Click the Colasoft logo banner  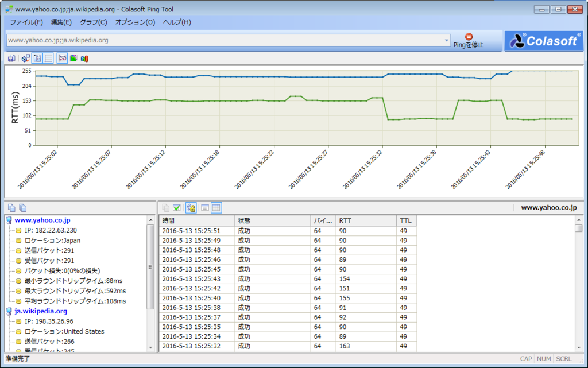point(544,40)
